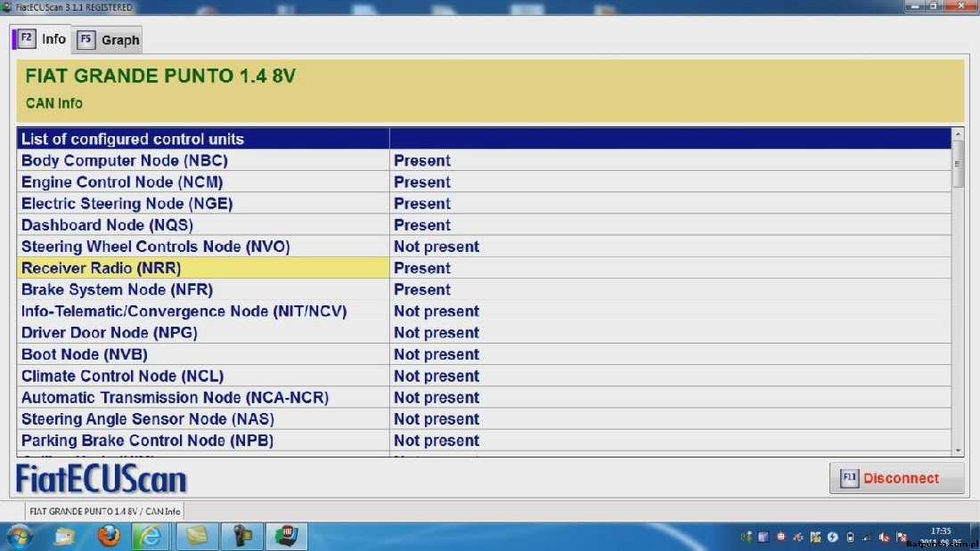The image size is (980, 551).
Task: Open the 17:35 clock in the tray
Action: tap(941, 531)
